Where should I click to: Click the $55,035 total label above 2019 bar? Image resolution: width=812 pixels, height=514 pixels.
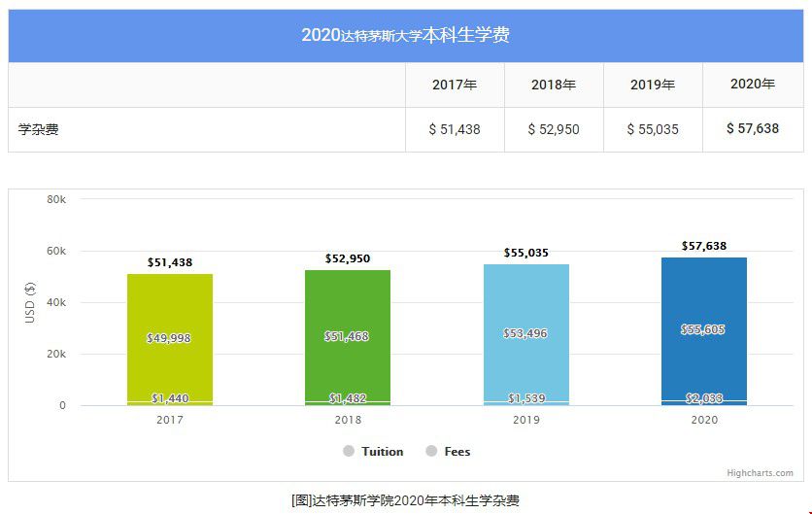526,253
